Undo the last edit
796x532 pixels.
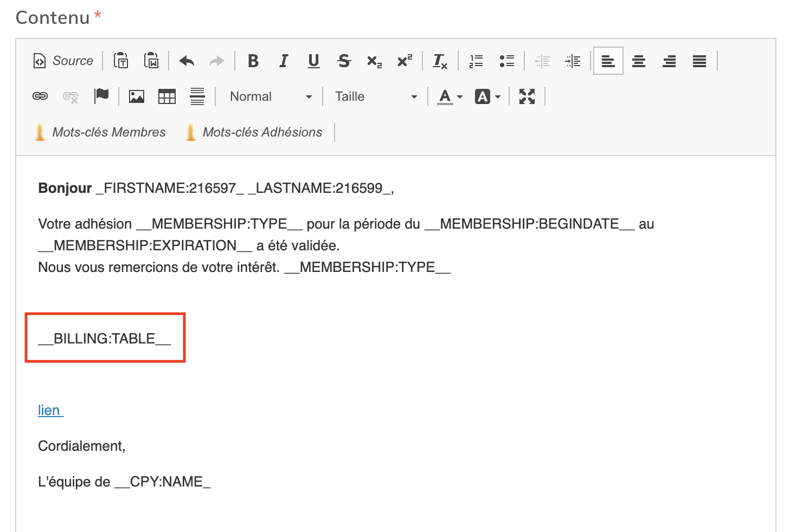point(187,61)
